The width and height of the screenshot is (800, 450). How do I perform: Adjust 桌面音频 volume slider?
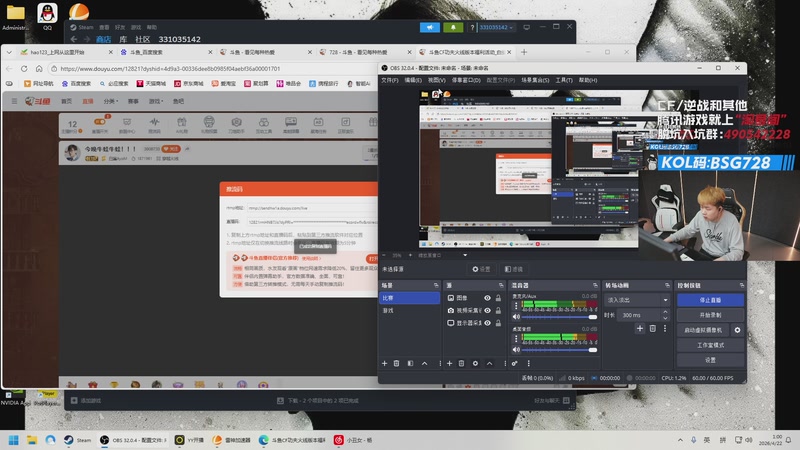[x=559, y=349]
